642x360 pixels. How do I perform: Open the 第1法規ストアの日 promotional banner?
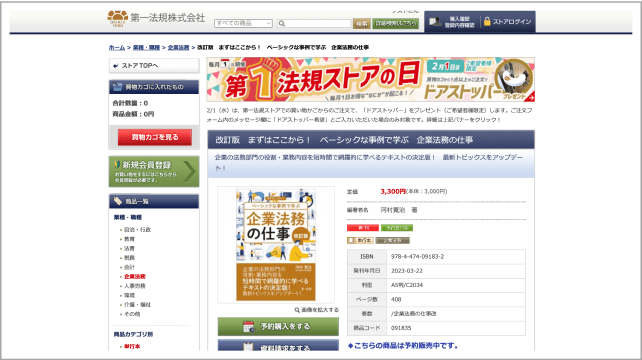[371, 79]
